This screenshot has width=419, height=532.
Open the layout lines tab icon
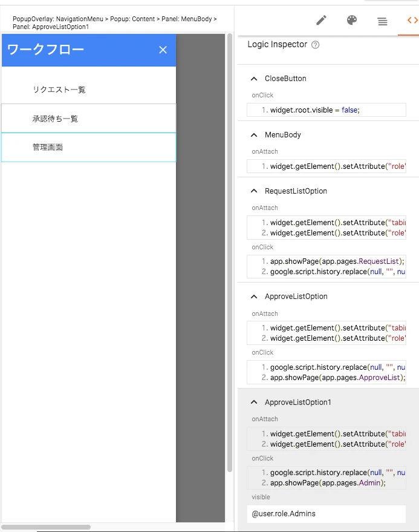pyautogui.click(x=382, y=22)
